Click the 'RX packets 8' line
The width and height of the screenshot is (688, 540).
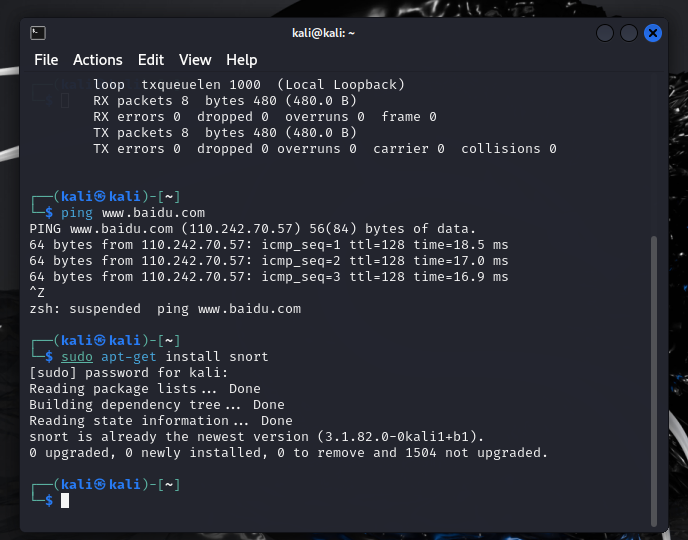225,101
